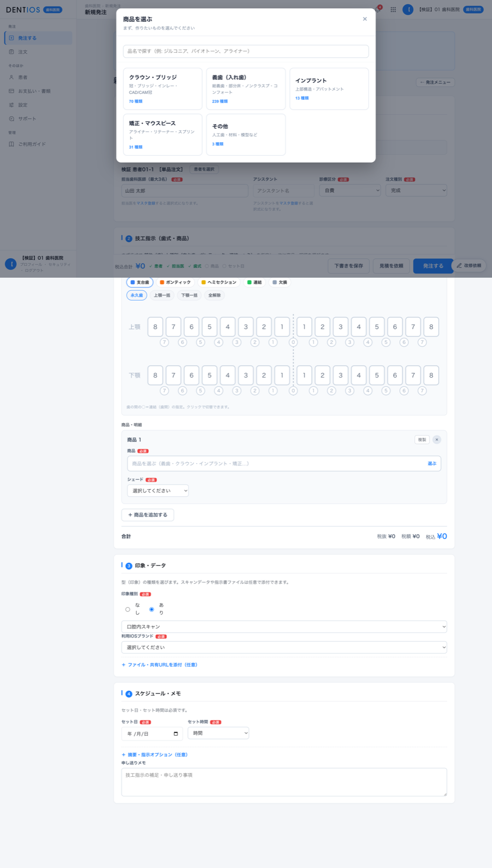Select the あり radio for 印象種別
The height and width of the screenshot is (868, 492).
[x=152, y=609]
